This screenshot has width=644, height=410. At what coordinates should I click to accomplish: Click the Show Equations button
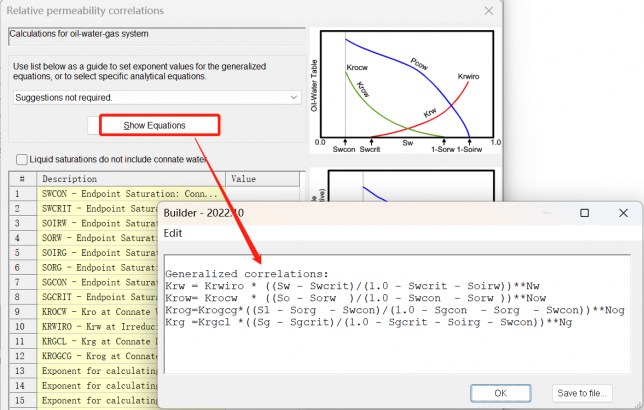pos(153,126)
